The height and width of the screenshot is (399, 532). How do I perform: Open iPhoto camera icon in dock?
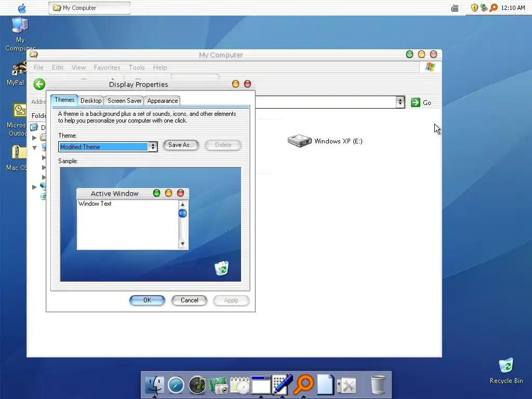(x=219, y=385)
